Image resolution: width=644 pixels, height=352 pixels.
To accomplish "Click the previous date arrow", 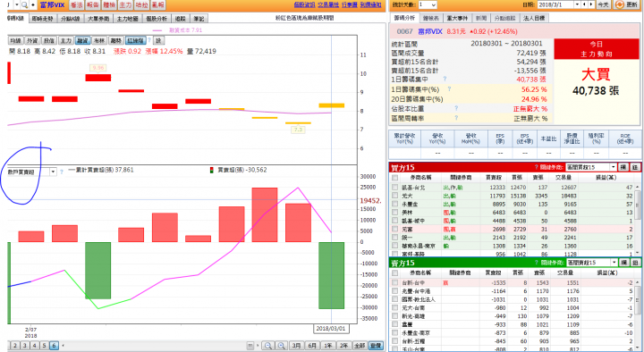I will click(584, 5).
